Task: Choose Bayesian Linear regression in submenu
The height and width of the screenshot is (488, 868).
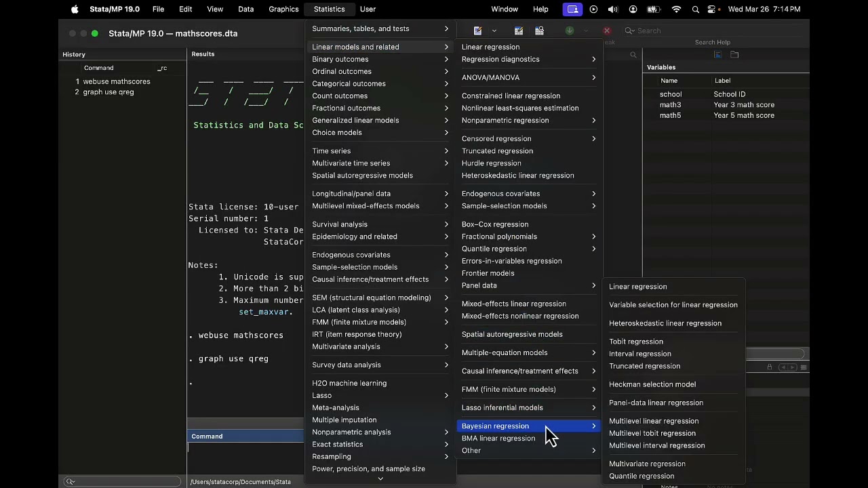Action: (673, 287)
